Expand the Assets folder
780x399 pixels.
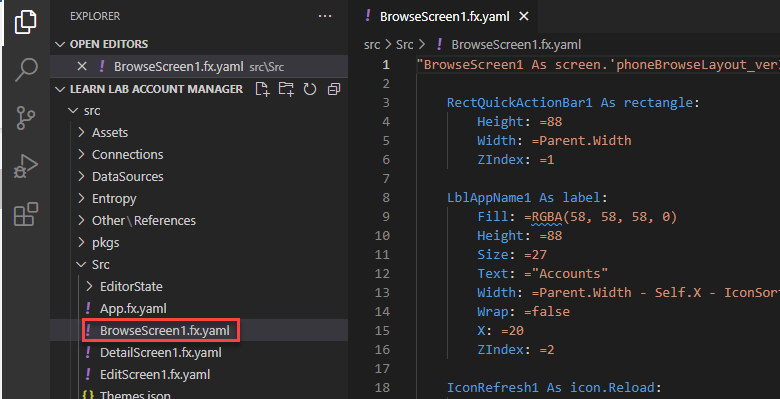click(x=82, y=132)
